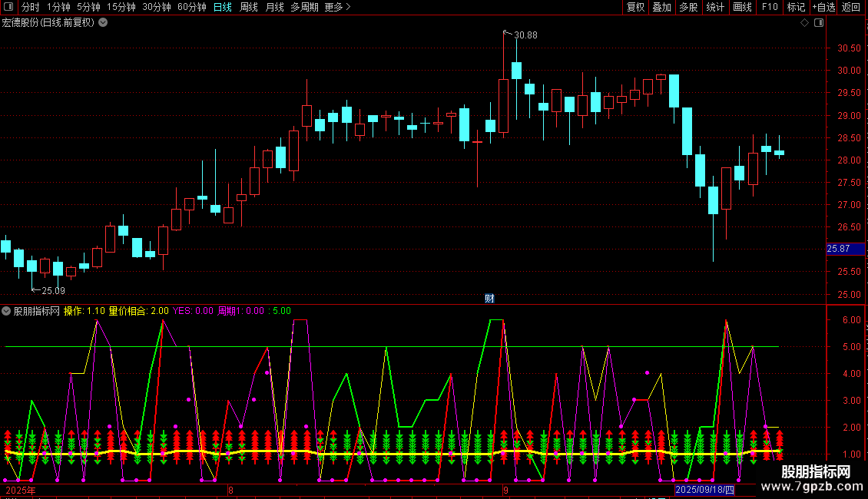This screenshot has height=499, width=868.
Task: Click the green 5.00 indicator value
Action: tap(282, 311)
